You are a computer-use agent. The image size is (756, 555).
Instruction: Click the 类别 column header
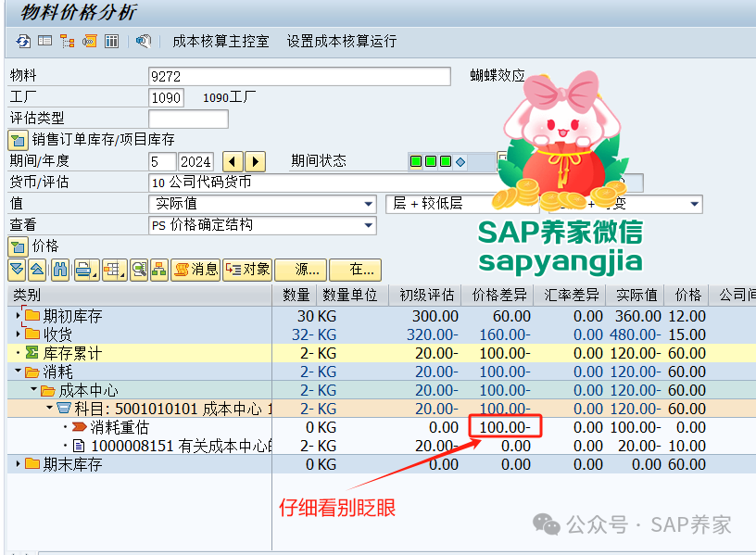(x=140, y=295)
